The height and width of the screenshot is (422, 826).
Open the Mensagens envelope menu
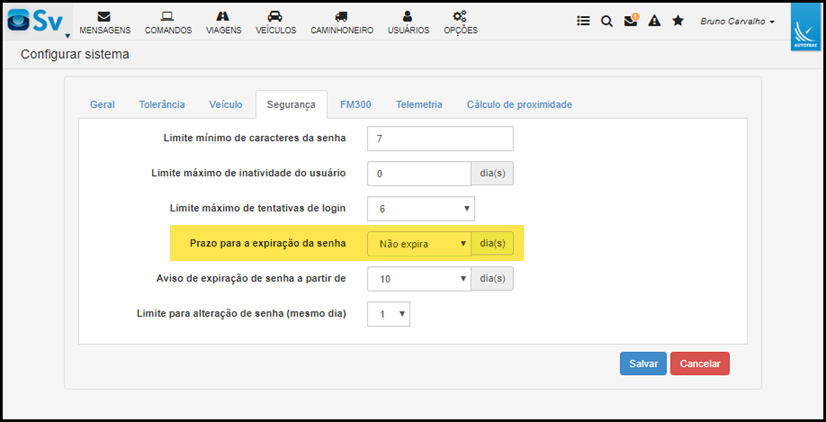point(105,23)
